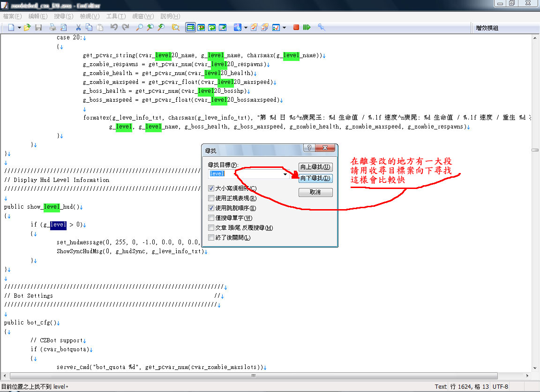Print the document with the printer icon
Viewport: 540px width, 392px height.
tap(52, 28)
